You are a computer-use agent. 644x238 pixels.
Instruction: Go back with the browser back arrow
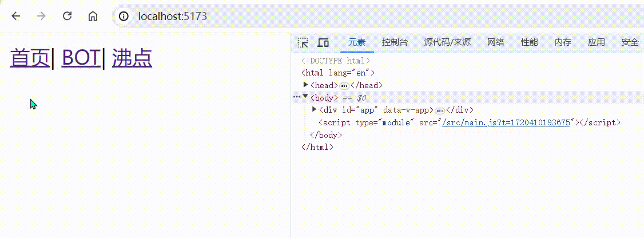[15, 16]
